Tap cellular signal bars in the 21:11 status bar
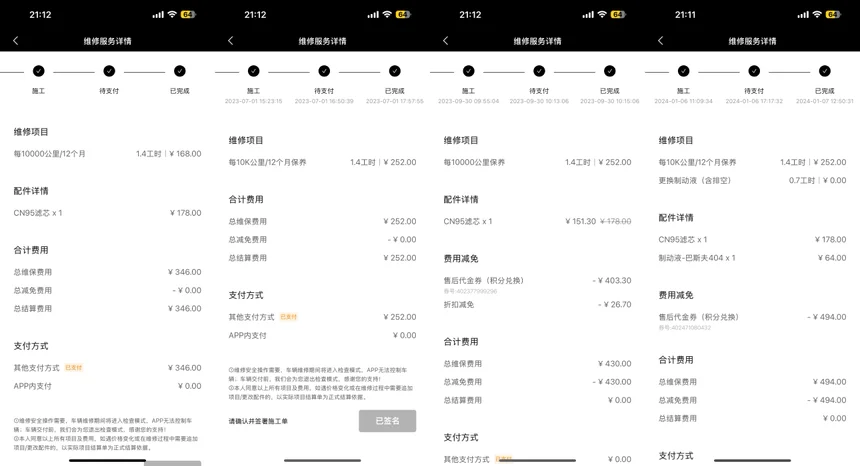The width and height of the screenshot is (860, 466). pyautogui.click(x=803, y=15)
